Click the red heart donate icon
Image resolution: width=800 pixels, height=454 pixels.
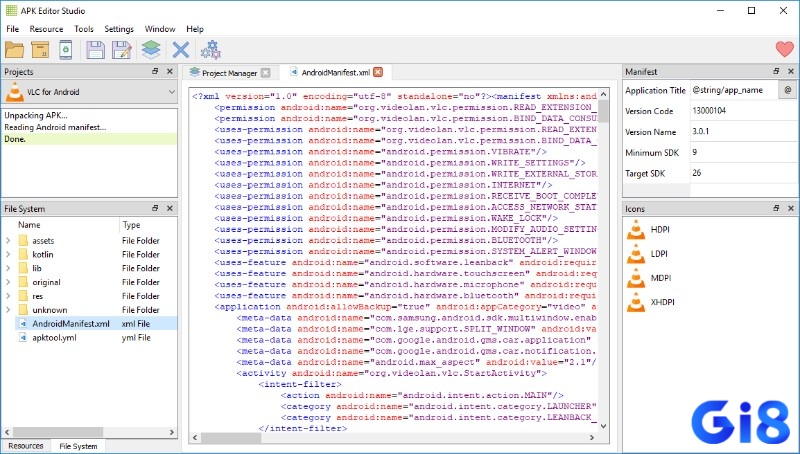coord(785,49)
